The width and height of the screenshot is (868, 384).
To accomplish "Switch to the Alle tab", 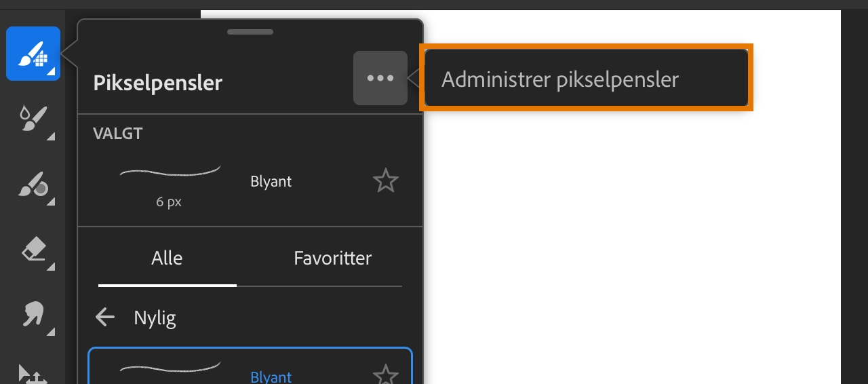I will coord(167,258).
